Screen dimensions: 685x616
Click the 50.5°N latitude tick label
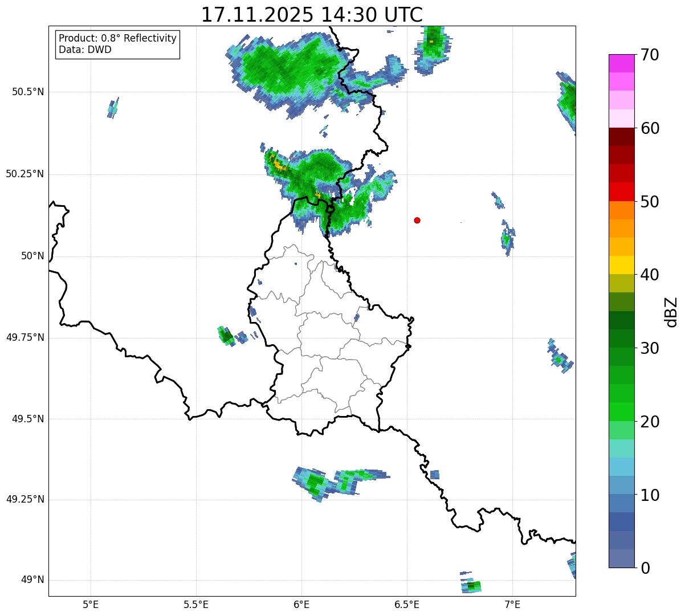[25, 92]
